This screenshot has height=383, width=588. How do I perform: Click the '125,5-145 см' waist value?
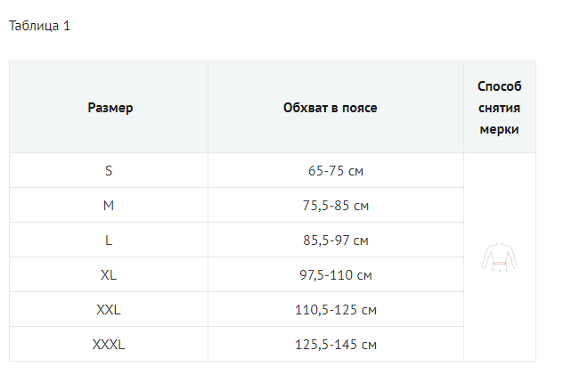[x=336, y=344]
